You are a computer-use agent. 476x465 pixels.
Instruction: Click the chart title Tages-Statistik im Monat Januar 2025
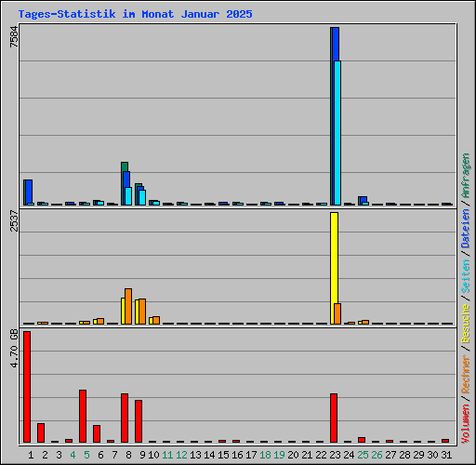135,14
